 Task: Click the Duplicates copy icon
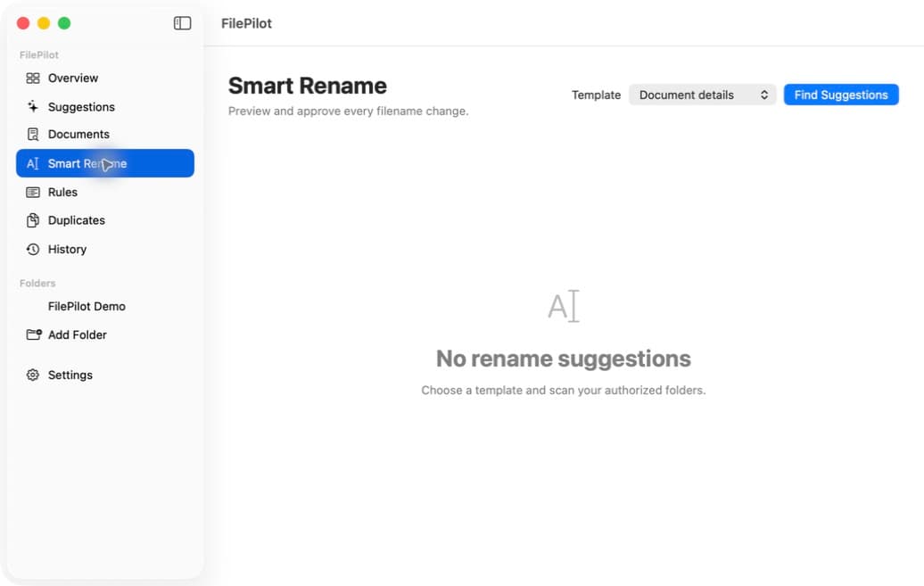pyautogui.click(x=33, y=220)
